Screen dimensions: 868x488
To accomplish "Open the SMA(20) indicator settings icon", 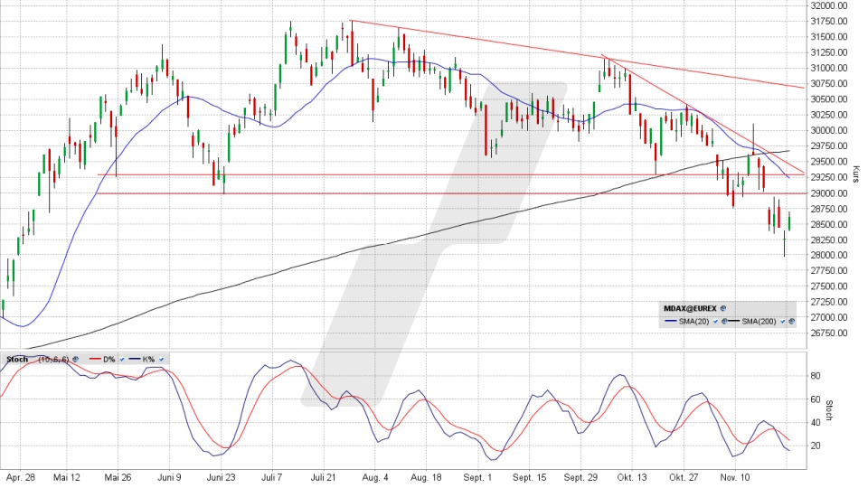I will [x=723, y=321].
